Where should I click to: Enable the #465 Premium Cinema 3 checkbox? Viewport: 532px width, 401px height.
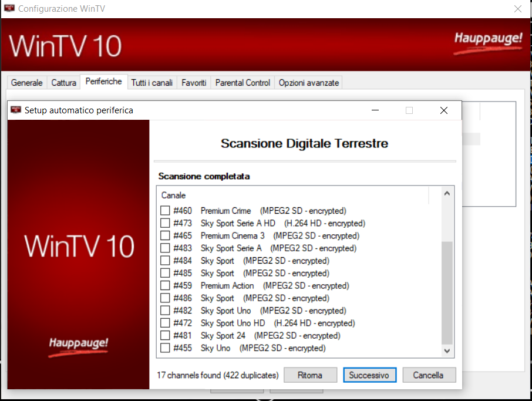pos(165,235)
